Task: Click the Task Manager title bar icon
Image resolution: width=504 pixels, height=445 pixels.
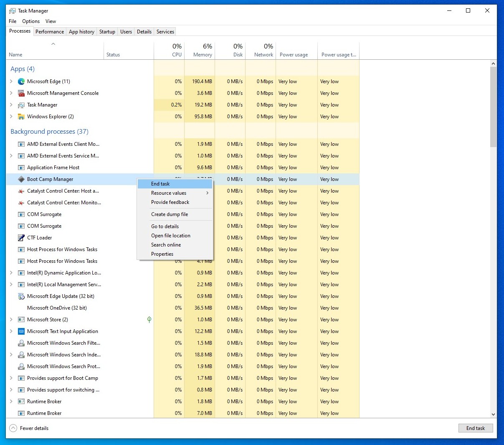Action: click(13, 11)
